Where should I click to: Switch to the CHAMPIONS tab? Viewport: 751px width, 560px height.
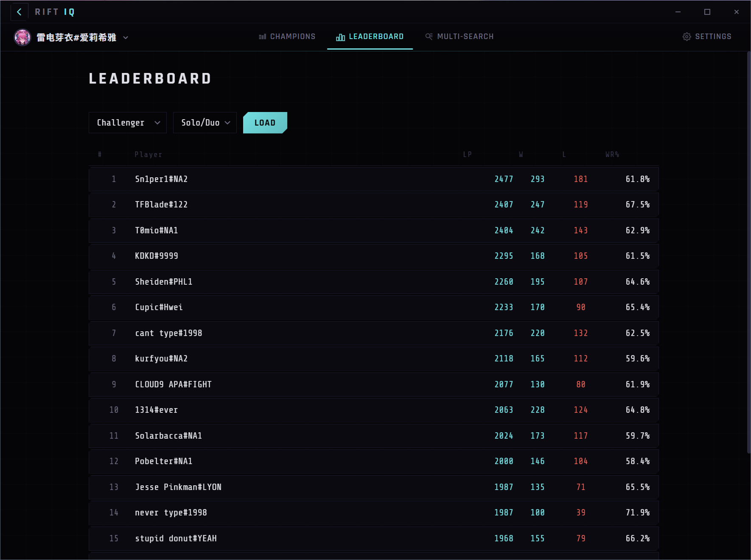292,36
